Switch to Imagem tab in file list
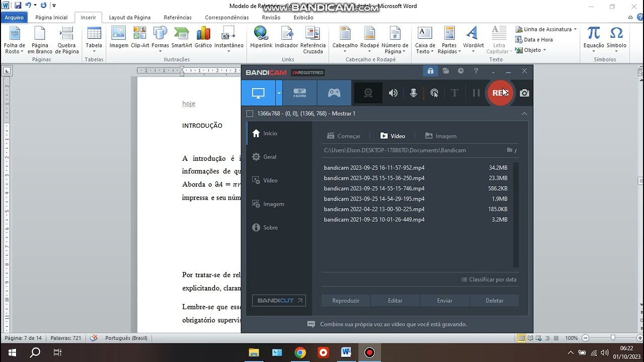Image resolution: width=644 pixels, height=362 pixels. [441, 136]
